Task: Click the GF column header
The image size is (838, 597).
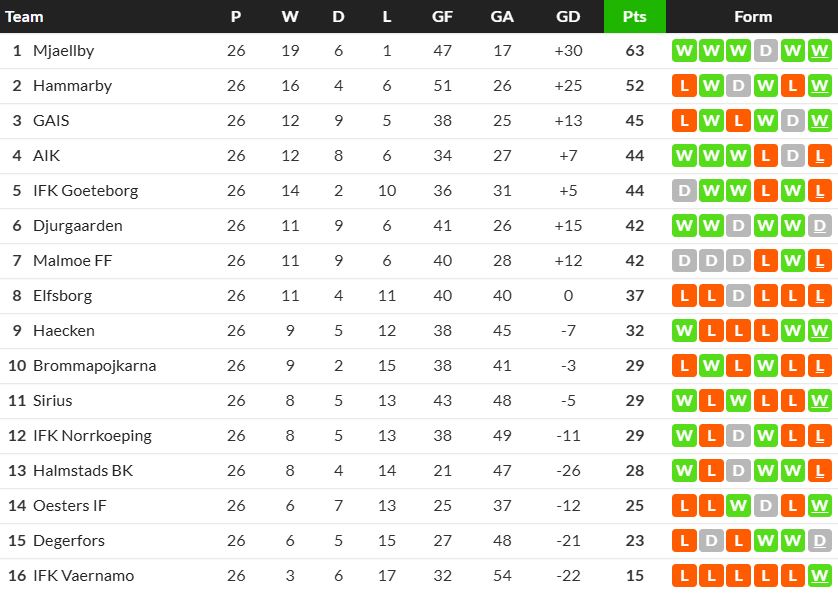Action: point(442,17)
